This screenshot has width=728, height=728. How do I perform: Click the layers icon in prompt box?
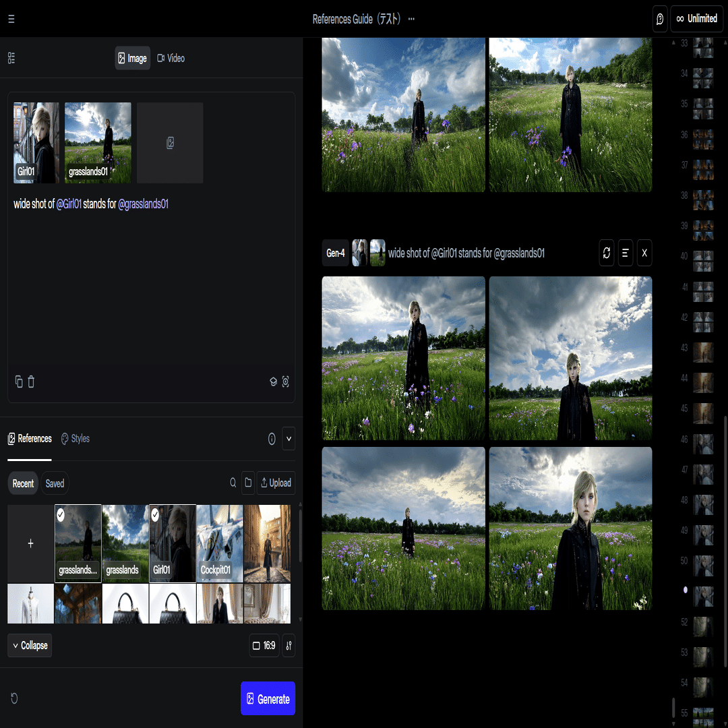pyautogui.click(x=274, y=382)
